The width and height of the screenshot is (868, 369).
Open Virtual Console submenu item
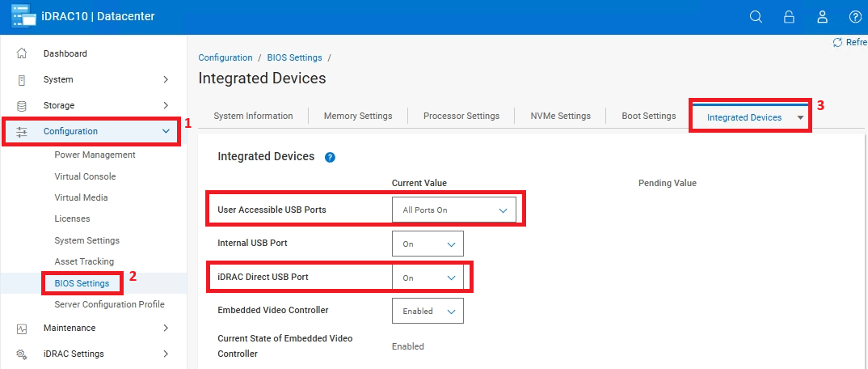point(85,176)
